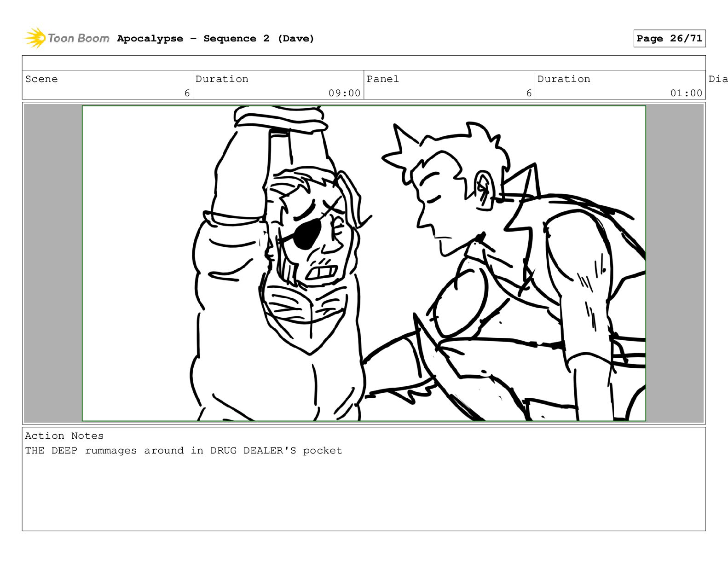Click the spiky-haired character's ear
The width and height of the screenshot is (728, 564).
(x=483, y=190)
